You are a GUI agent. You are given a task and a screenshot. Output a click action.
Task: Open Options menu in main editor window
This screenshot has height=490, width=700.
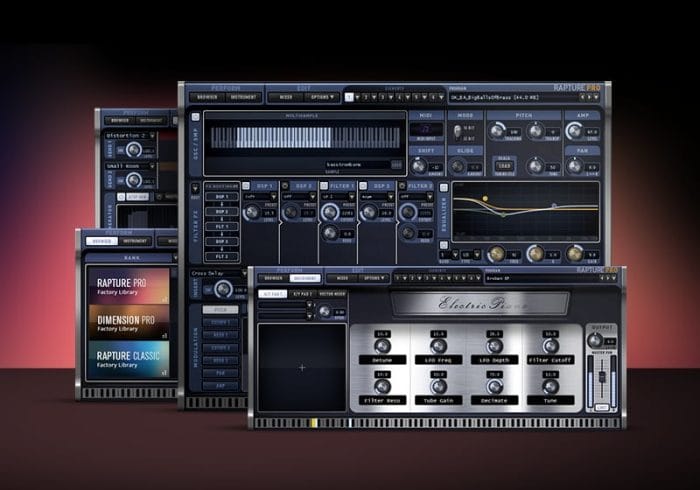pyautogui.click(x=322, y=97)
